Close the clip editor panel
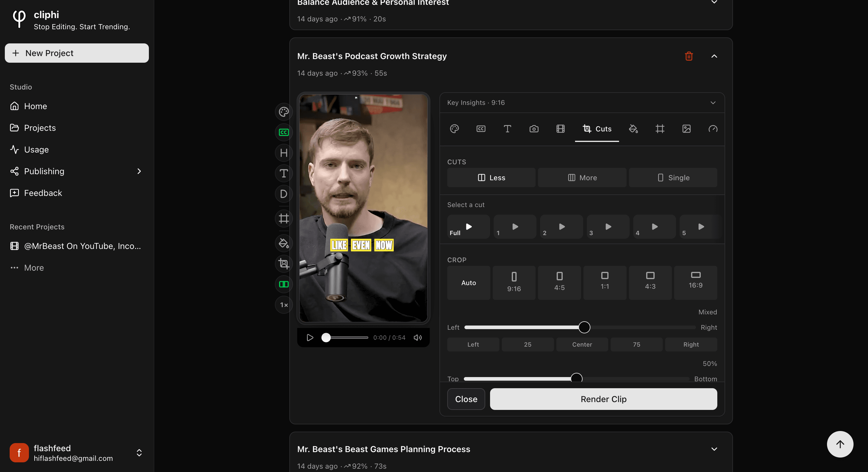868x472 pixels. click(x=466, y=399)
